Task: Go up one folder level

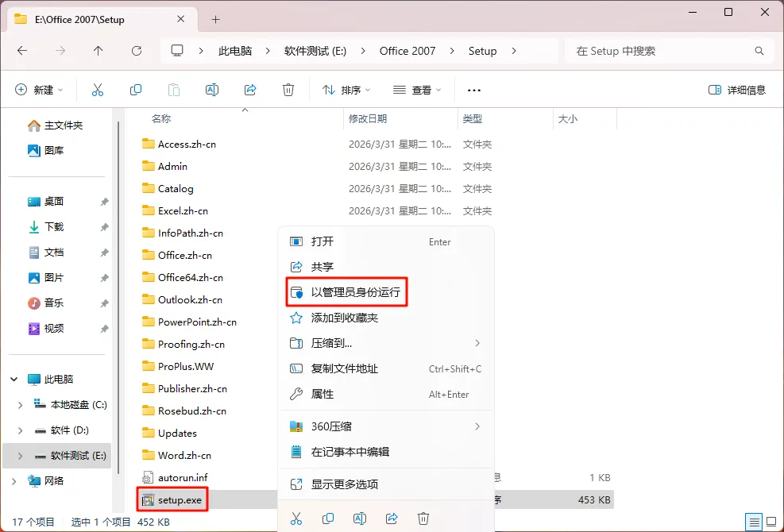Action: coord(98,51)
